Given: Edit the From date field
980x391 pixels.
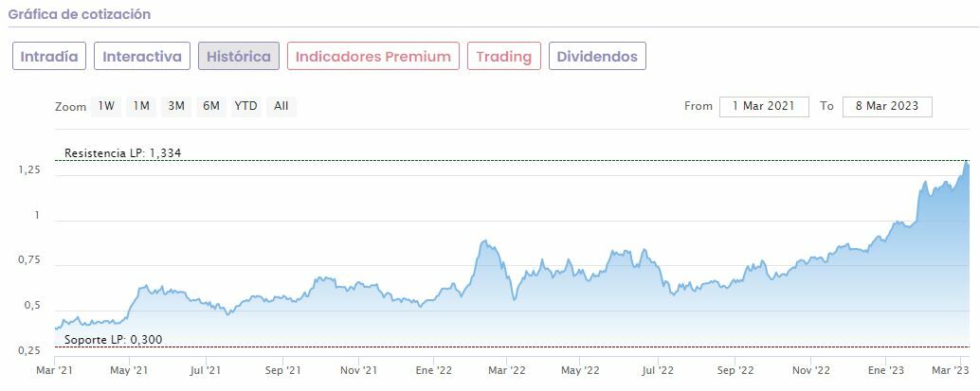Looking at the screenshot, I should click(x=764, y=106).
